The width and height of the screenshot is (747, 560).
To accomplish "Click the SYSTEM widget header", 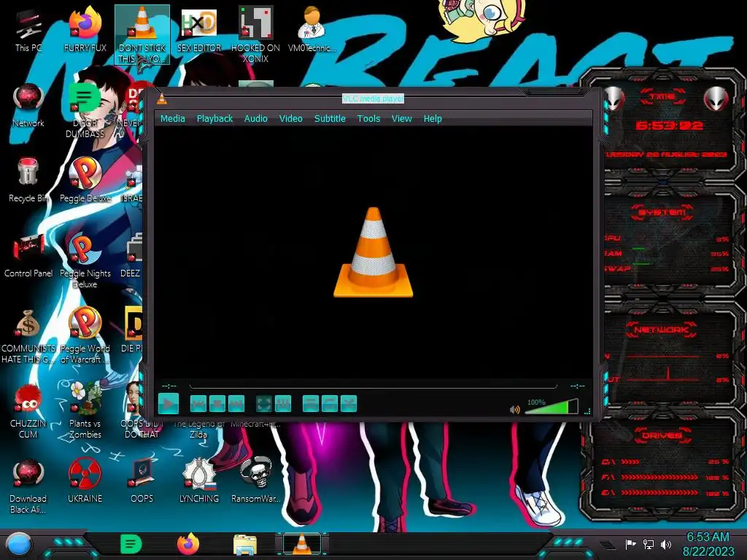I will 662,212.
